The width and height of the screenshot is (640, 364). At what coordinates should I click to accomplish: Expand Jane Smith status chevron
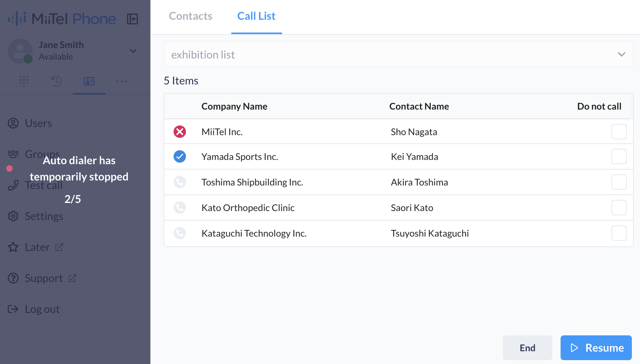(x=133, y=51)
